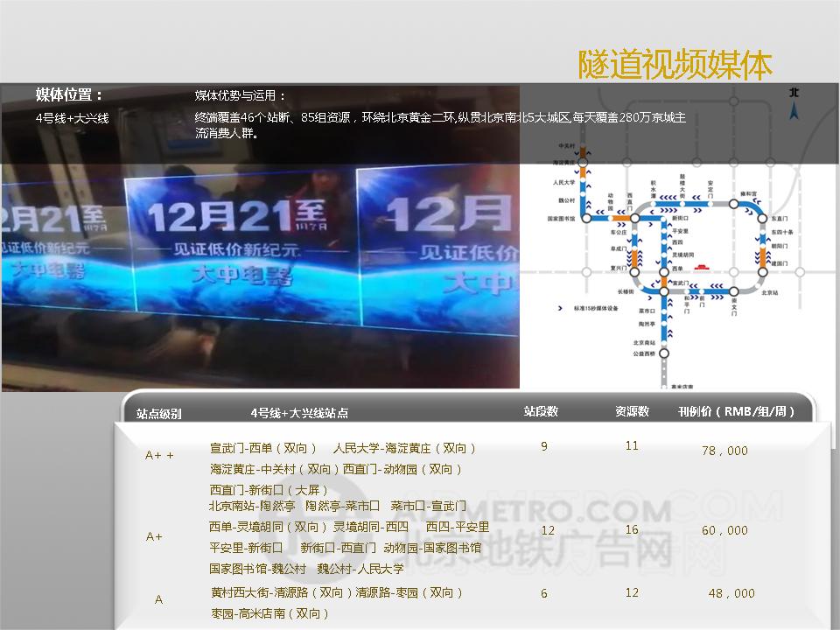Select 魏公村-人民大学
The image size is (840, 630).
(x=360, y=569)
